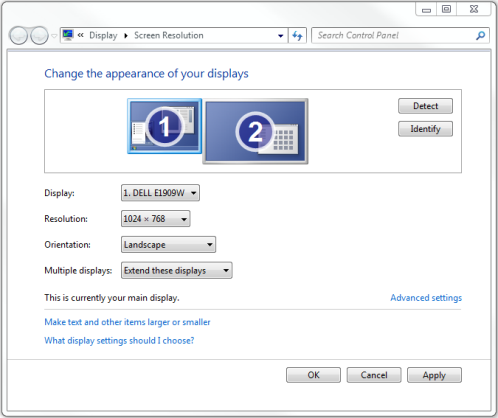Open 'Make text and other items larger or smaller' link
The height and width of the screenshot is (418, 498).
click(x=127, y=322)
